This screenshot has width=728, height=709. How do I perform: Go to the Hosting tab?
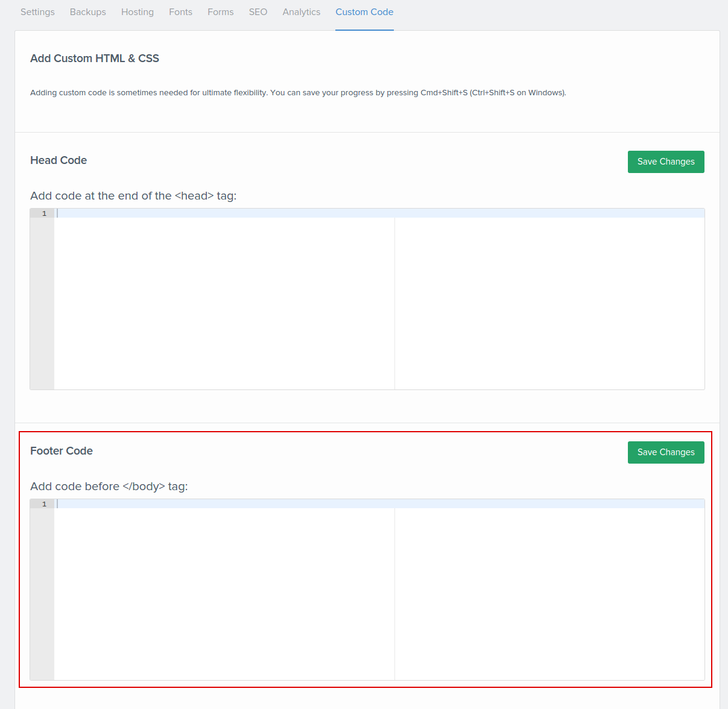pyautogui.click(x=138, y=12)
